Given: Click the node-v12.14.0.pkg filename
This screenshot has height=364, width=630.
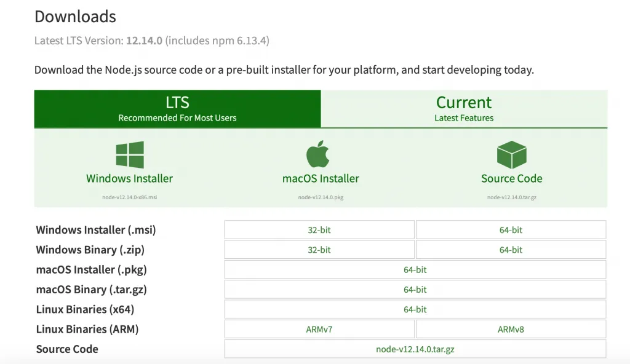Looking at the screenshot, I should click(x=321, y=197).
